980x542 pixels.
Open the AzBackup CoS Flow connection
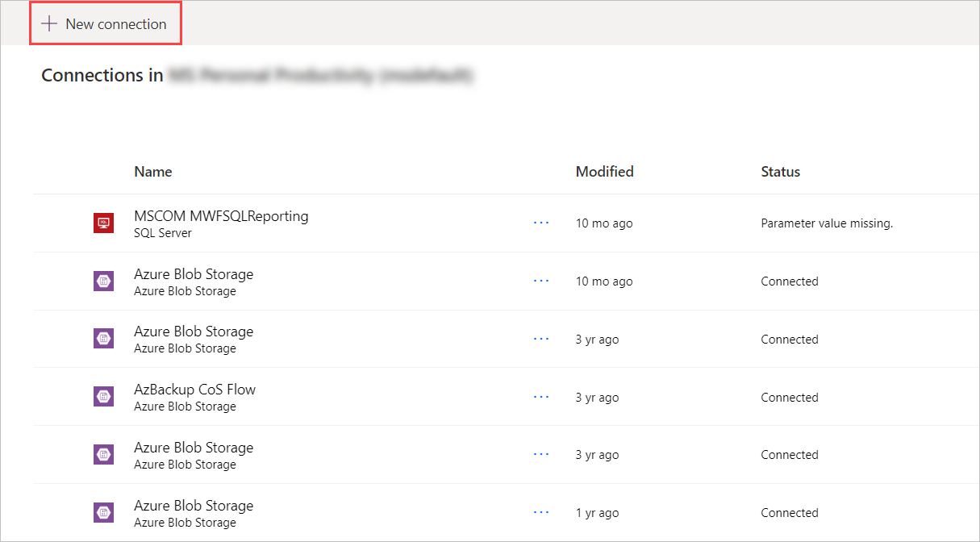tap(194, 390)
